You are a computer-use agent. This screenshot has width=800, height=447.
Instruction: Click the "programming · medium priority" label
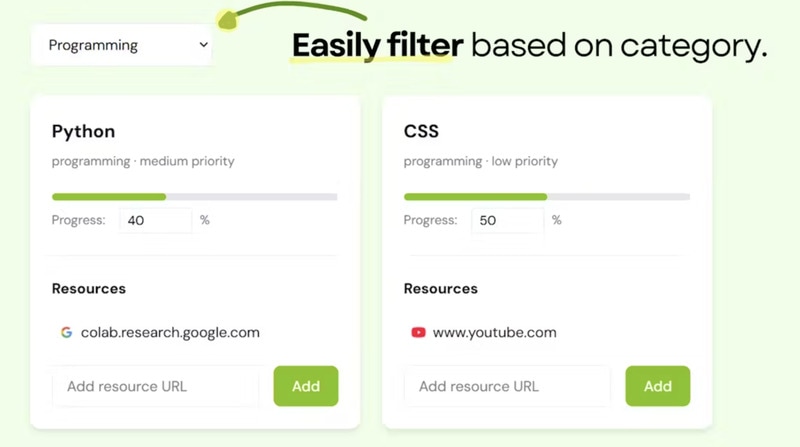pos(143,161)
